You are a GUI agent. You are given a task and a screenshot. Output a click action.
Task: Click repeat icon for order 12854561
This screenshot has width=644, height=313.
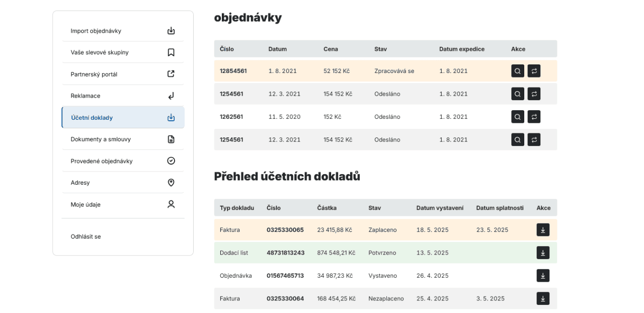(x=534, y=71)
